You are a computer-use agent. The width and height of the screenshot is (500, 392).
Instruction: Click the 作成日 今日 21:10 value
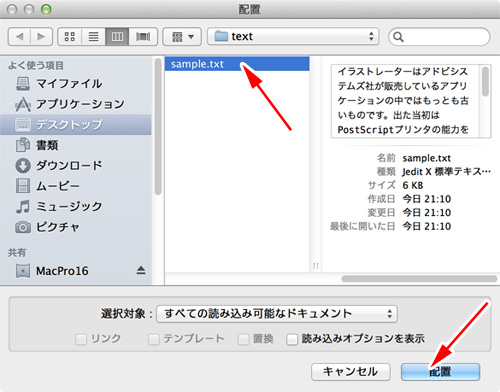pyautogui.click(x=427, y=199)
